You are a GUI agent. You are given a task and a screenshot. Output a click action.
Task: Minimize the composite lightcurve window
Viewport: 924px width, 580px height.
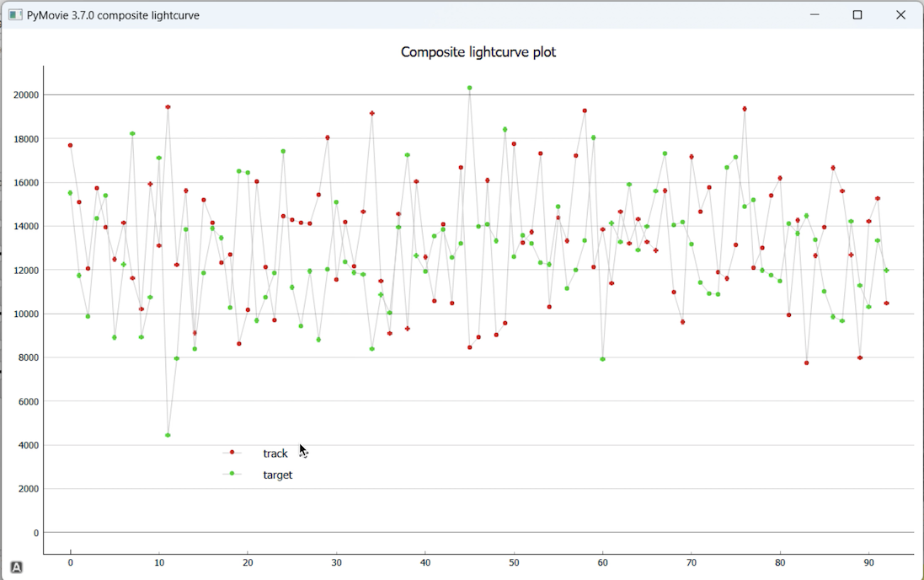[815, 15]
